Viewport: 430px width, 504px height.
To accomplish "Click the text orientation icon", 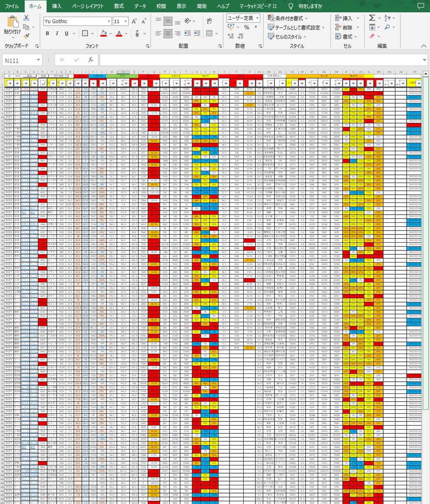I will [188, 21].
